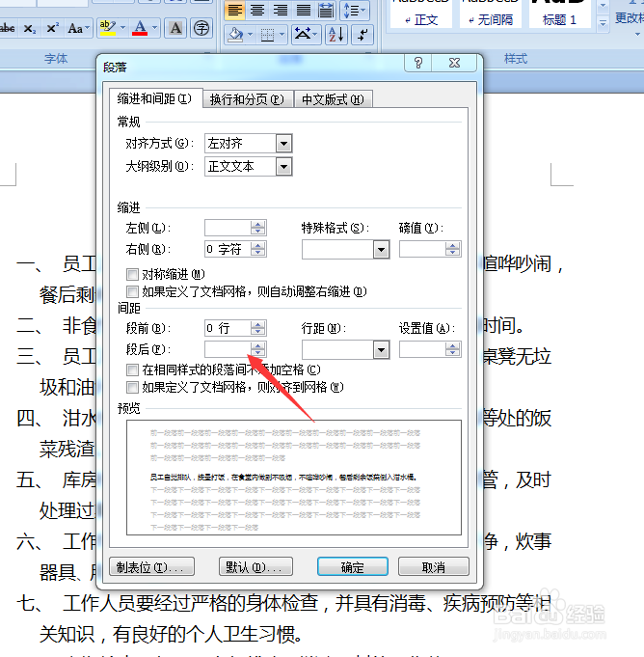Toggle 自动调整右缩进 checkbox
Image resolution: width=644 pixels, height=657 pixels.
(132, 291)
